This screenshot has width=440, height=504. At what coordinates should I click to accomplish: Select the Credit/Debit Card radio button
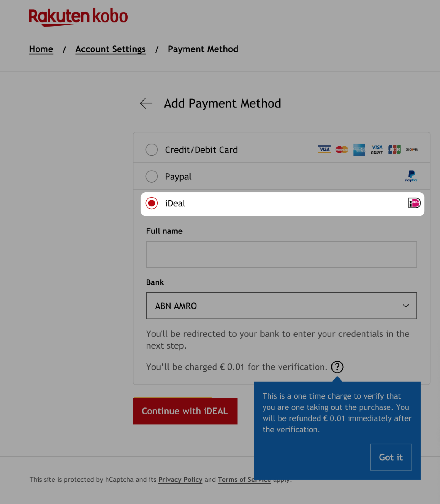click(x=152, y=150)
